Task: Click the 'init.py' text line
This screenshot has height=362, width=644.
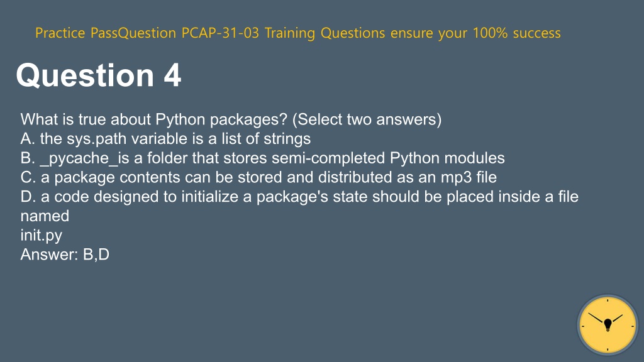Action: (42, 235)
